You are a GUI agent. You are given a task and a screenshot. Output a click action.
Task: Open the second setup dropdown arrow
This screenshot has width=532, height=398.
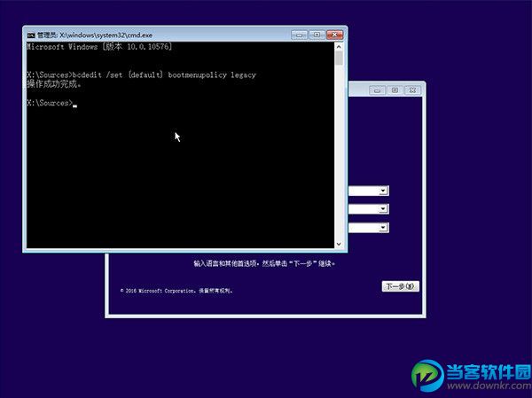383,208
